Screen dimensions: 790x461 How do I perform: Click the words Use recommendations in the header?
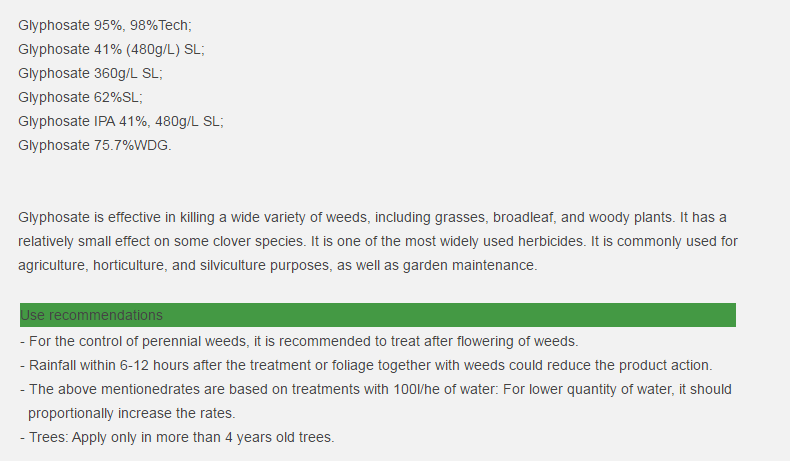pos(91,315)
